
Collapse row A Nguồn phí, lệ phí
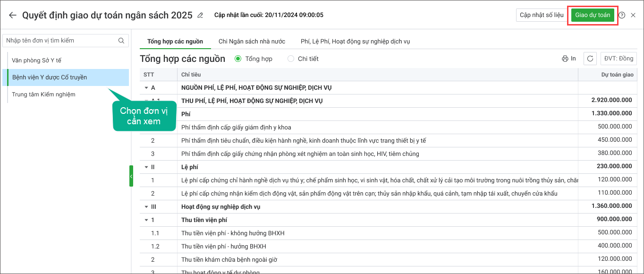(x=146, y=88)
